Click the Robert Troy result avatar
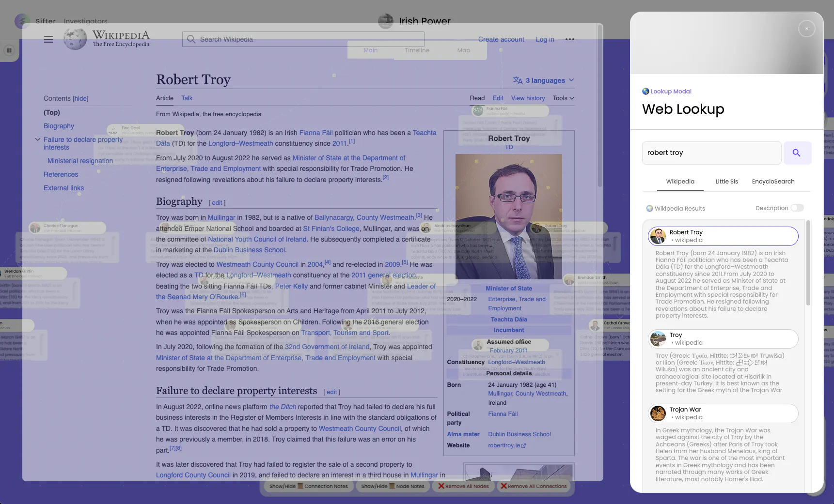Viewport: 834px width, 504px height. click(658, 236)
